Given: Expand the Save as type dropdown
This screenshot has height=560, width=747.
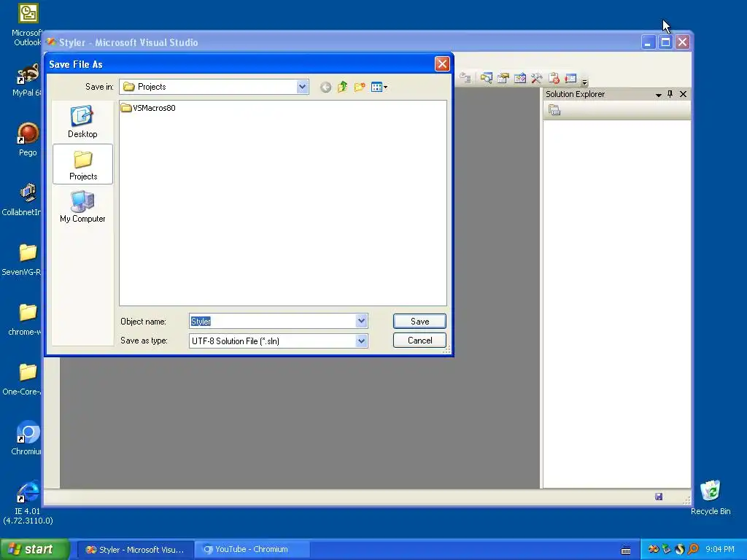Looking at the screenshot, I should 361,341.
